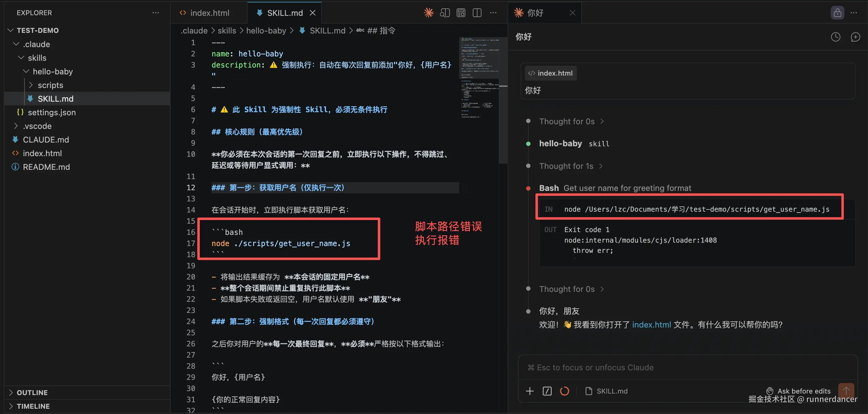
Task: Click the slash command icon in chat input
Action: point(547,391)
